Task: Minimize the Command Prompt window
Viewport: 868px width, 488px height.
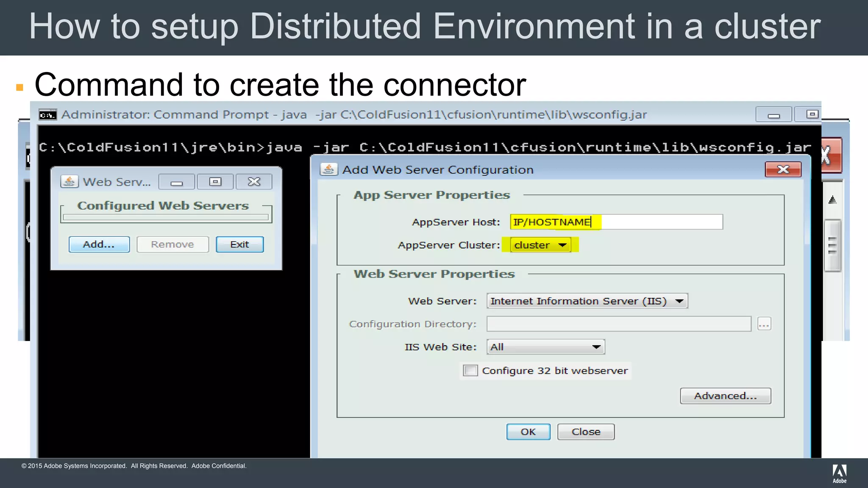Action: click(774, 114)
